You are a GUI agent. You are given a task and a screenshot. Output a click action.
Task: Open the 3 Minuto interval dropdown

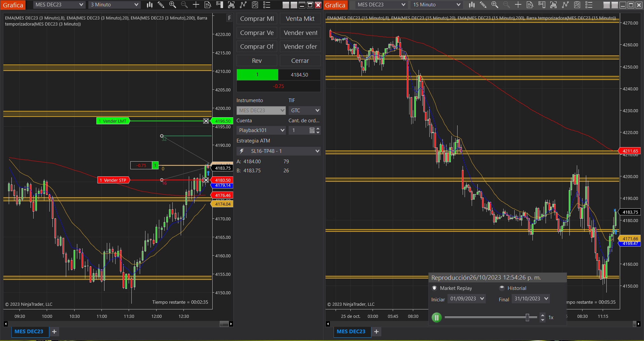click(114, 5)
